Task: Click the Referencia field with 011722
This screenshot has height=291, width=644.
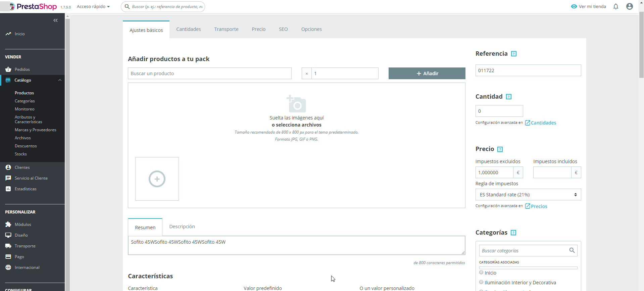Action: coord(528,70)
